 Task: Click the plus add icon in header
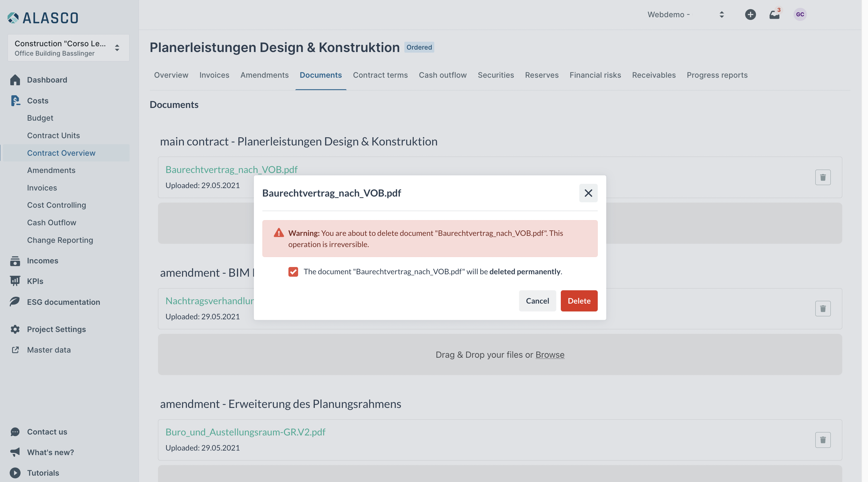point(750,15)
